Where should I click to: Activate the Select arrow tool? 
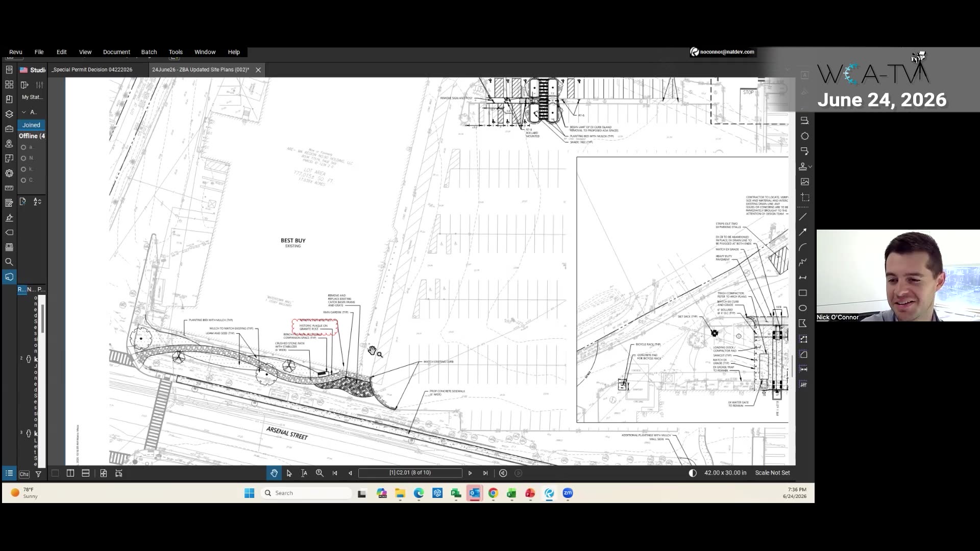(x=289, y=473)
